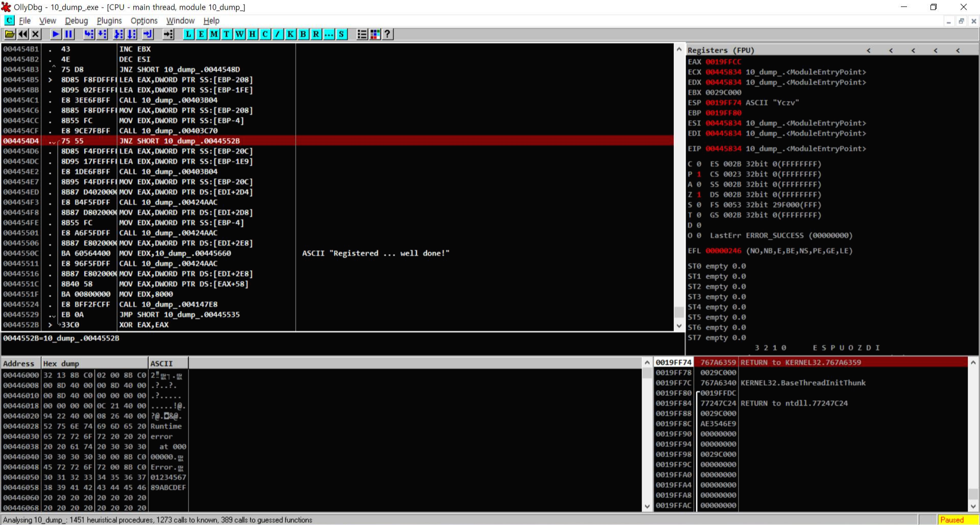This screenshot has width=980, height=525.
Task: Open the Window menu
Action: [180, 20]
